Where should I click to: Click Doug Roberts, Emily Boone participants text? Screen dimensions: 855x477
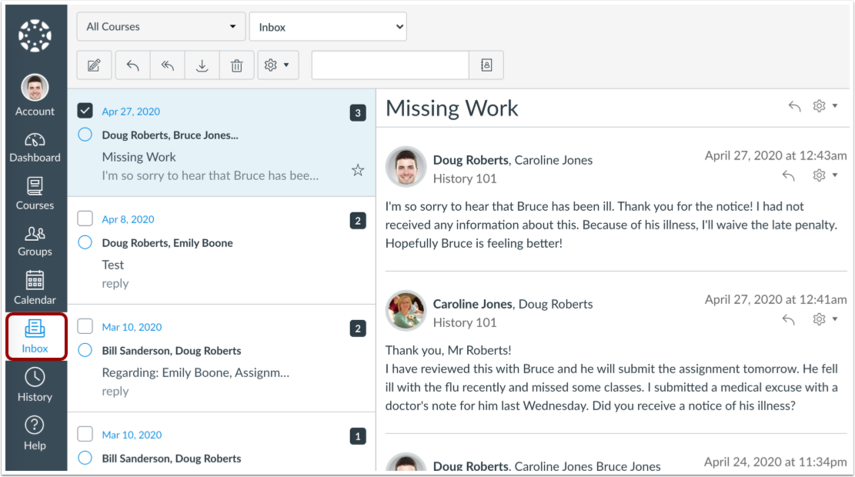coord(167,243)
